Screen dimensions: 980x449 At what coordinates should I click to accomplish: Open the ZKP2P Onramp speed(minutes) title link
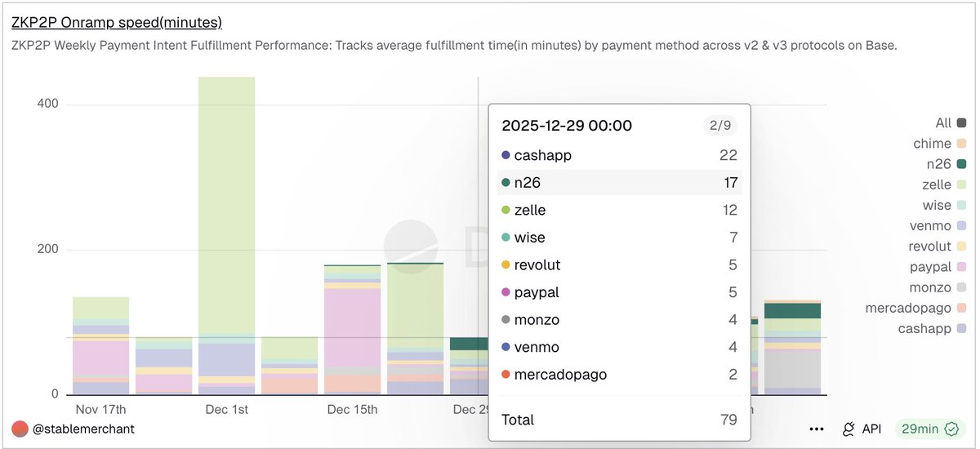tap(117, 23)
